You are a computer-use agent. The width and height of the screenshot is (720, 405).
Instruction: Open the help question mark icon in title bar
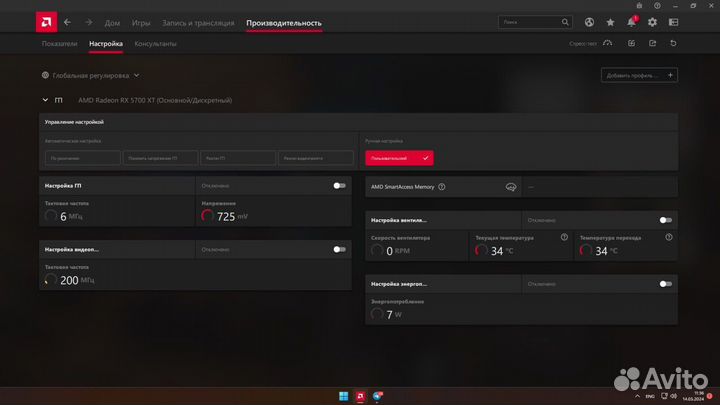click(x=657, y=6)
